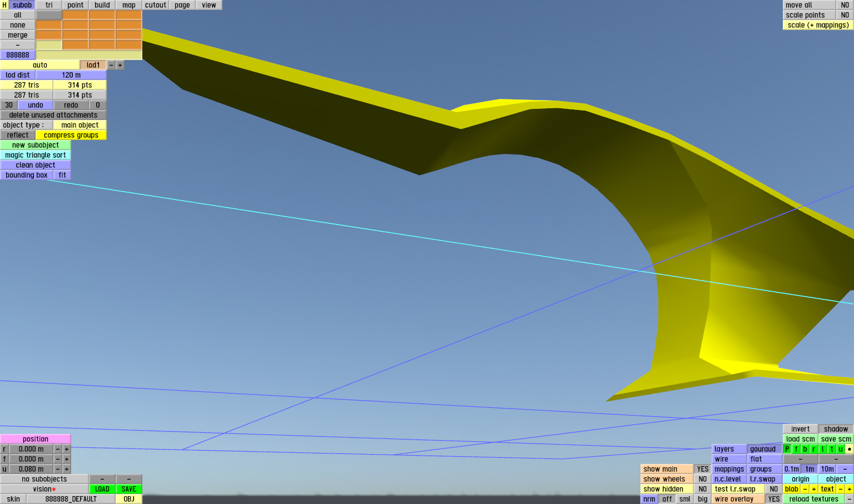Viewport: 854px width, 504px height.
Task: Toggle show hidden NO setting
Action: [703, 489]
